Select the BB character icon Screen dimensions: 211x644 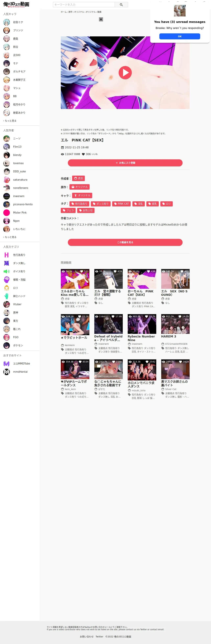point(7,96)
